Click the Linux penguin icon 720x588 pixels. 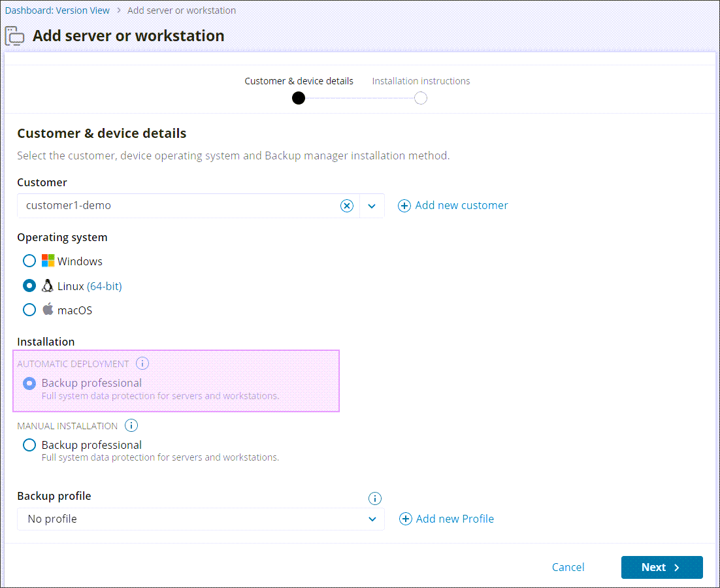47,286
